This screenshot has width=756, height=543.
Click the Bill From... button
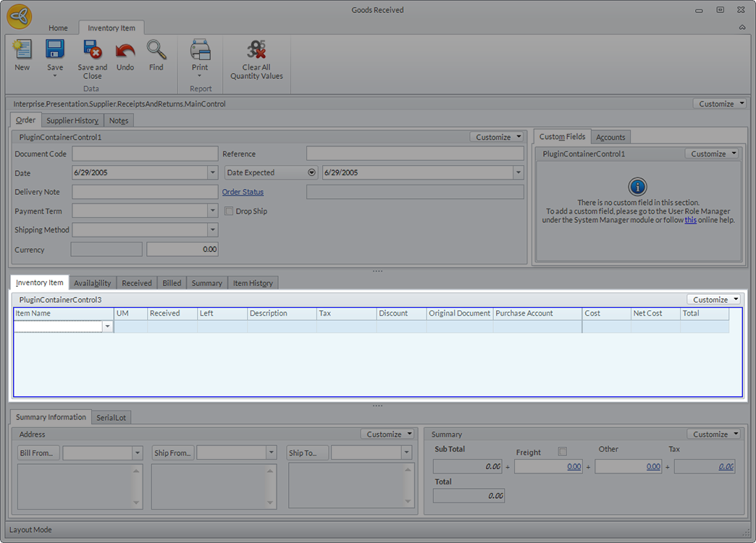pyautogui.click(x=38, y=453)
